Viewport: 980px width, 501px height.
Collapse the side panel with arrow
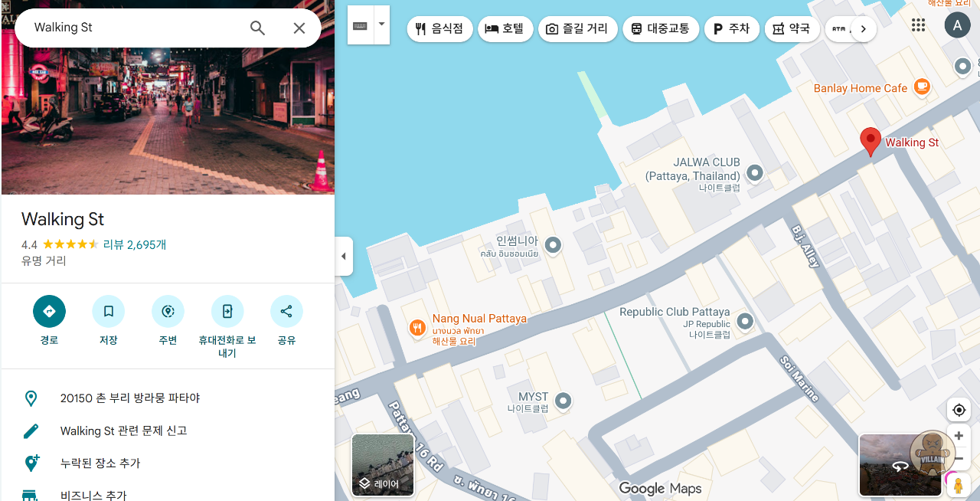pos(343,256)
